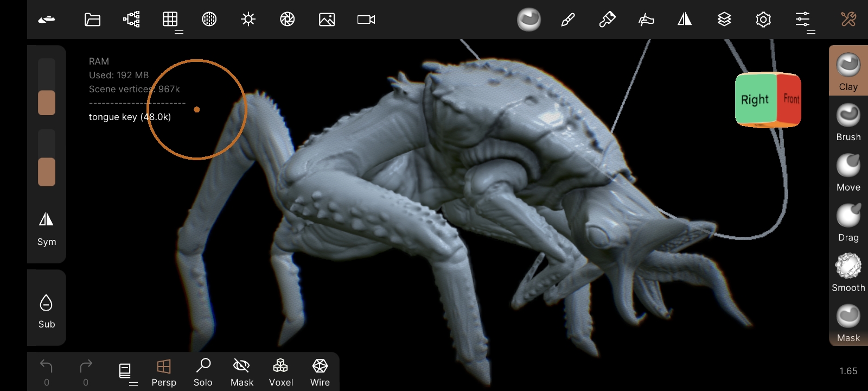Viewport: 868px width, 391px height.
Task: Toggle Persp perspective camera
Action: coord(164,373)
